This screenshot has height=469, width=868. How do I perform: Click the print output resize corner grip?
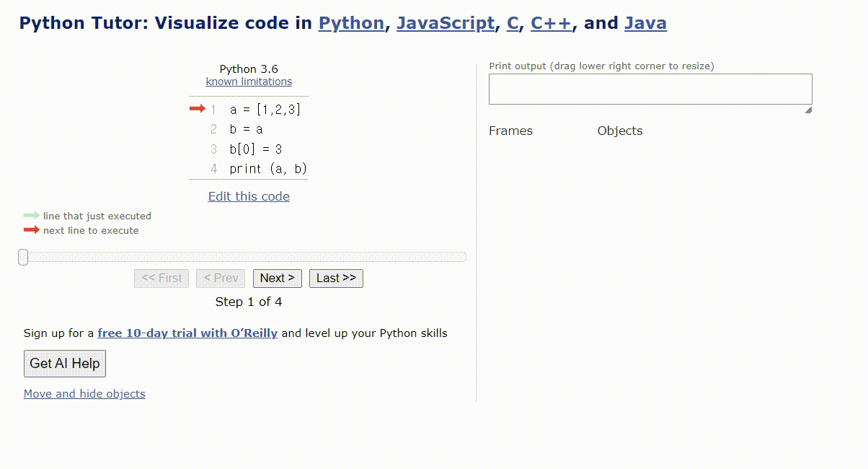coord(808,110)
